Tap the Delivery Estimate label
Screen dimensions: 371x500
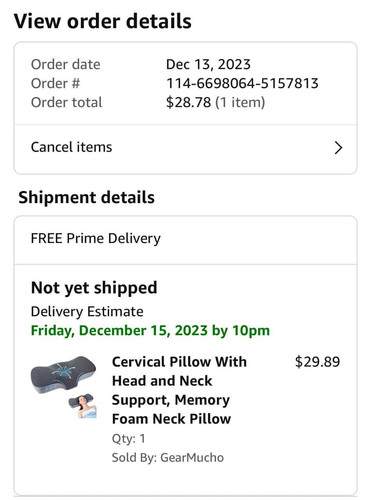pos(87,312)
